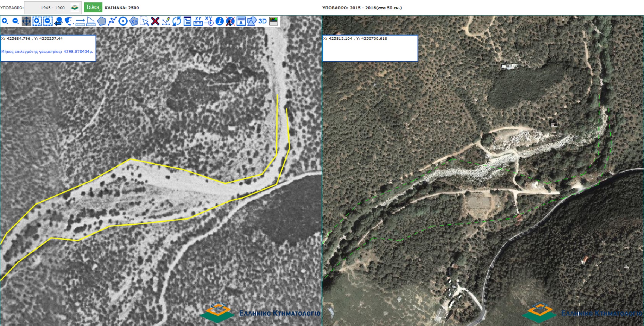This screenshot has width=644, height=326.
Task: Pick the draw polyline tool
Action: click(112, 21)
